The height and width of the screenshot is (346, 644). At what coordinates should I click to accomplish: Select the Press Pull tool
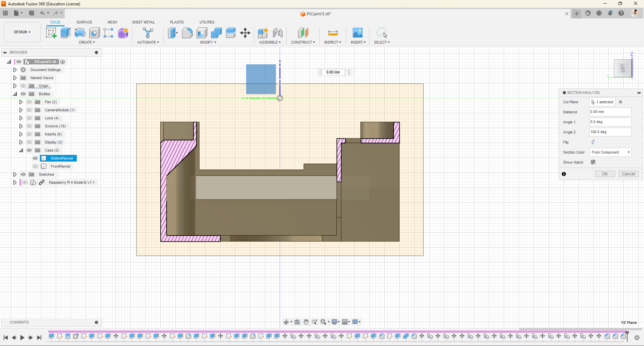173,33
